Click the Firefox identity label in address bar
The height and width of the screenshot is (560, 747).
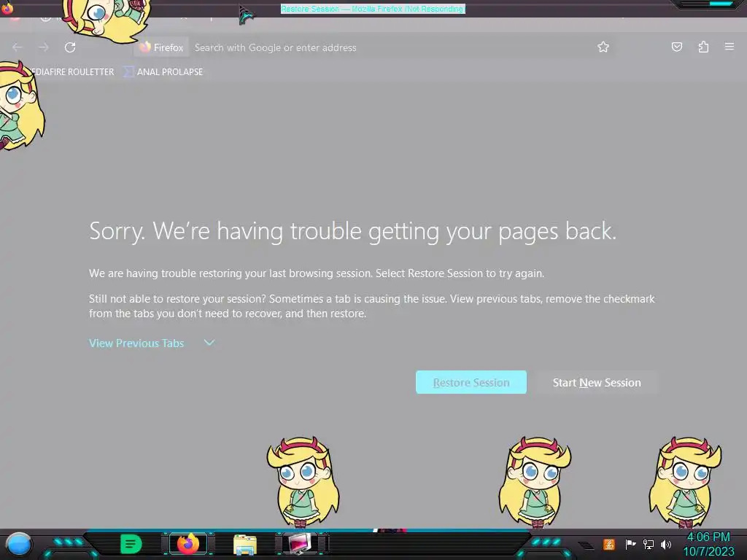pos(161,47)
